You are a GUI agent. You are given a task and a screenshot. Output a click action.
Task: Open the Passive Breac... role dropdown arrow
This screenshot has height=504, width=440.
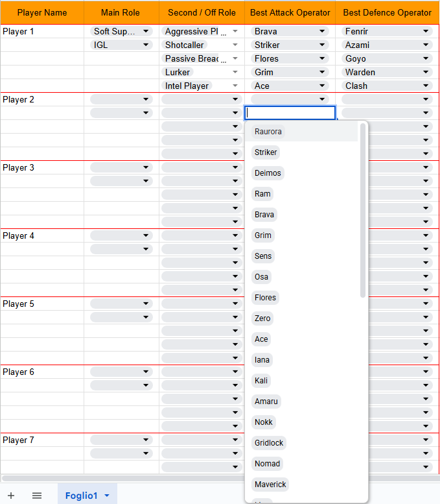pos(235,58)
